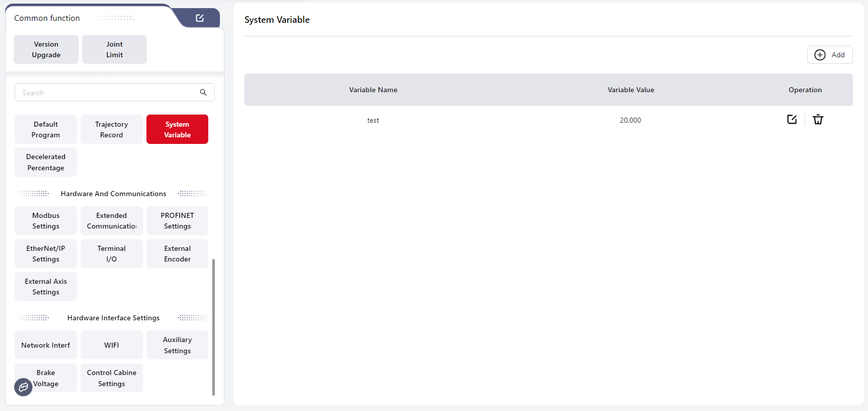
Task: Select the Default Program menu item
Action: tap(46, 130)
